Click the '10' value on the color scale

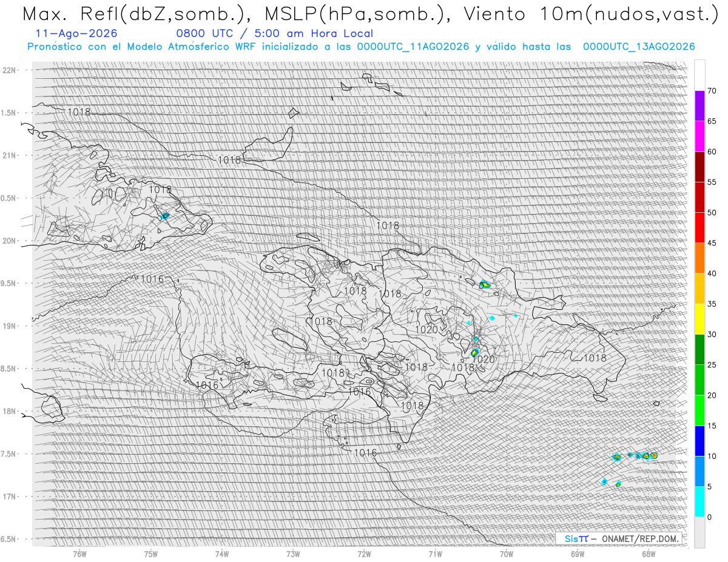tap(712, 456)
